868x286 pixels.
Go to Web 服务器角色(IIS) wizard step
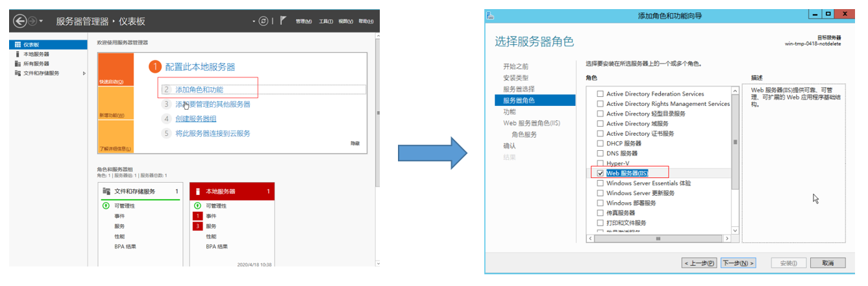pyautogui.click(x=532, y=123)
